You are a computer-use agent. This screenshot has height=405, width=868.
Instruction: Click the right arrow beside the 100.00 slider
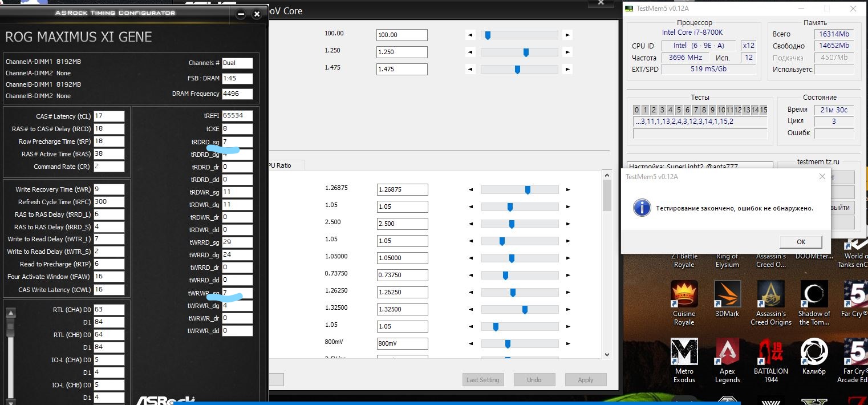(567, 35)
